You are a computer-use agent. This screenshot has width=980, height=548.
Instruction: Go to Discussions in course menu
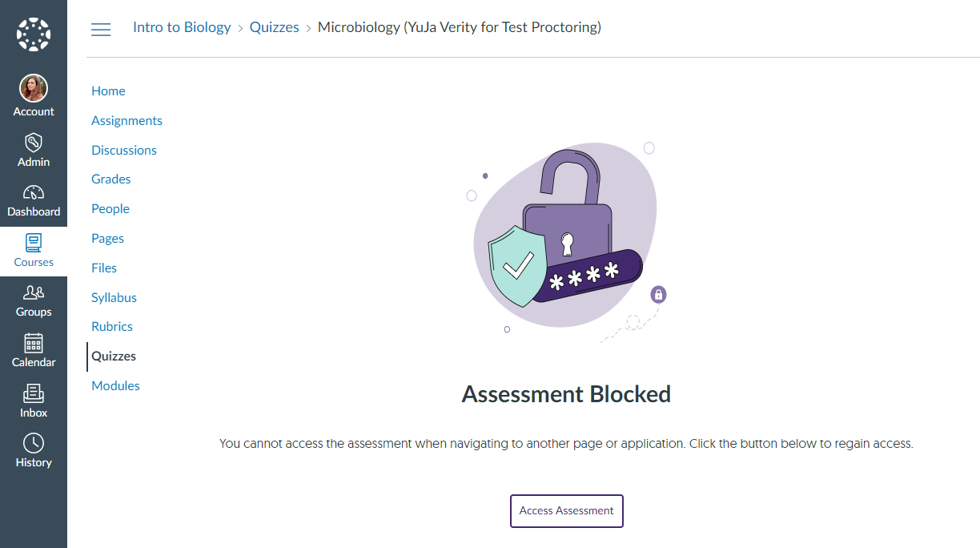pyautogui.click(x=124, y=151)
